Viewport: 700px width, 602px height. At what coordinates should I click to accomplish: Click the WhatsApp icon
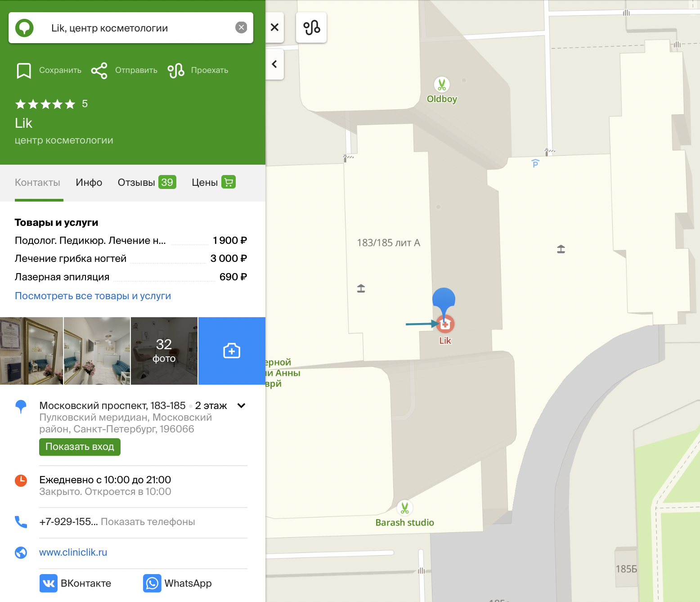[x=152, y=583]
